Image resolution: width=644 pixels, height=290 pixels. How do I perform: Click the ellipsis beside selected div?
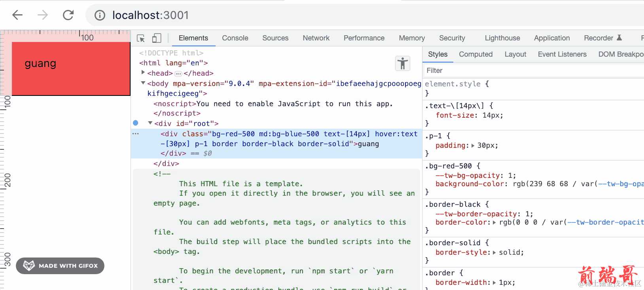tap(136, 134)
